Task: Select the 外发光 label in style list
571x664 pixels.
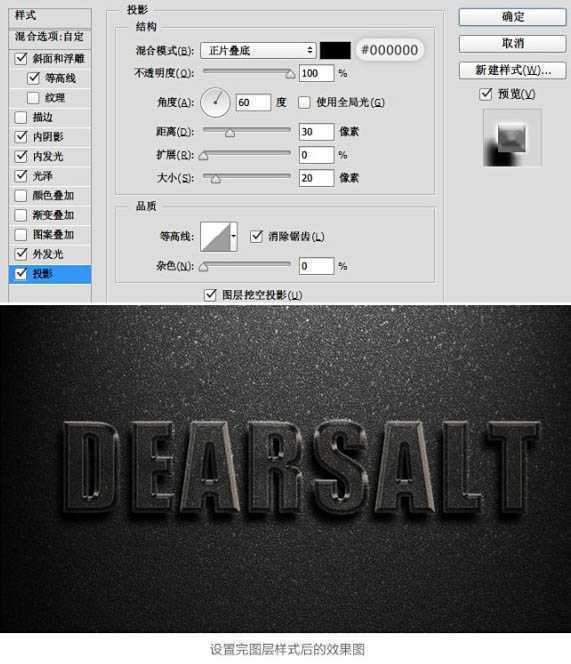Action: pos(48,254)
